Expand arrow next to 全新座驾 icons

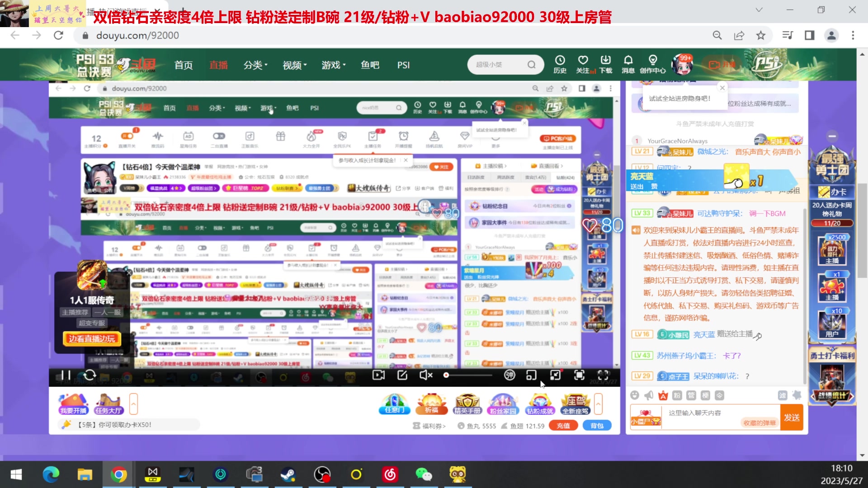click(x=598, y=404)
